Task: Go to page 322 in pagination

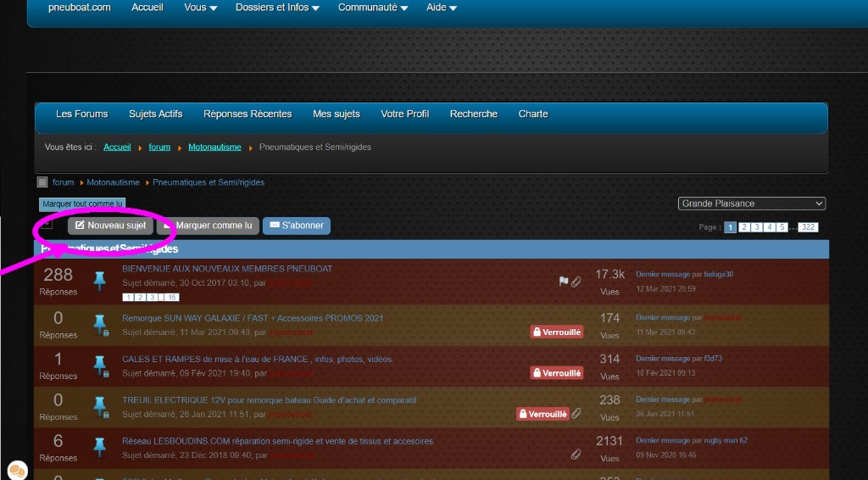Action: pyautogui.click(x=808, y=227)
